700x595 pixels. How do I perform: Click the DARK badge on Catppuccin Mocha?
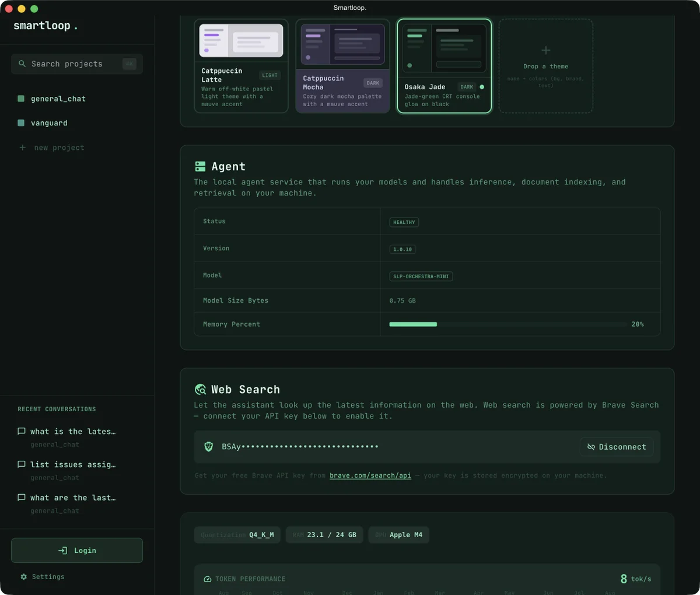373,83
